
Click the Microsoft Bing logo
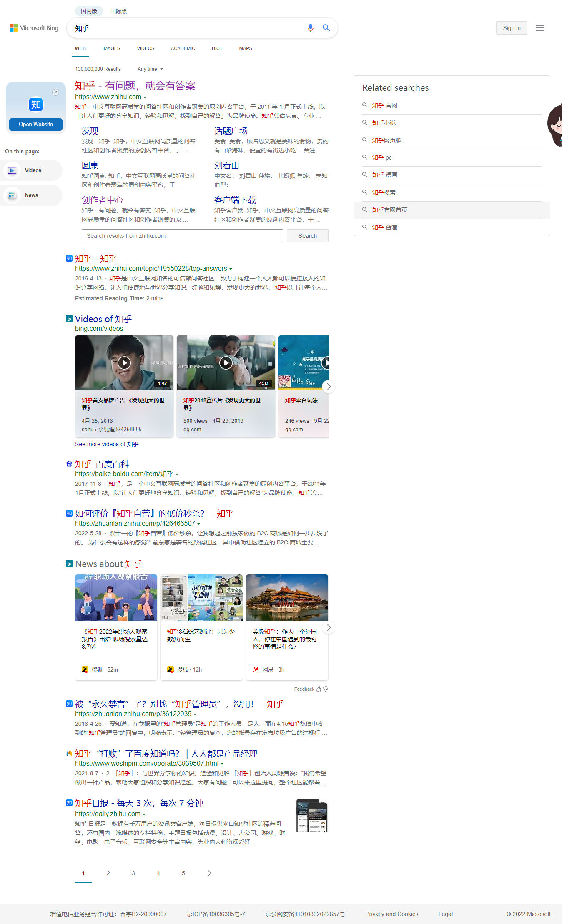pos(34,28)
